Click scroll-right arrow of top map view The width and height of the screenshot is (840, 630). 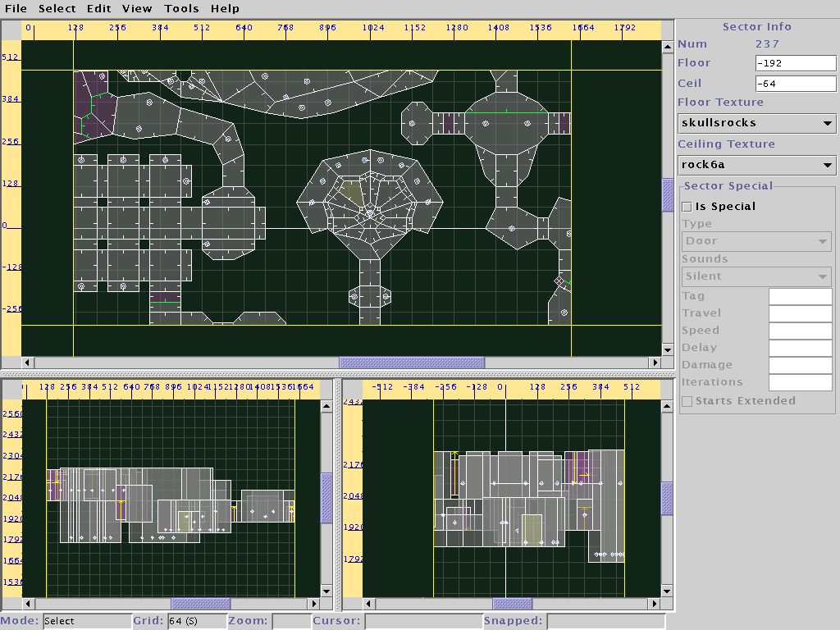[x=655, y=363]
